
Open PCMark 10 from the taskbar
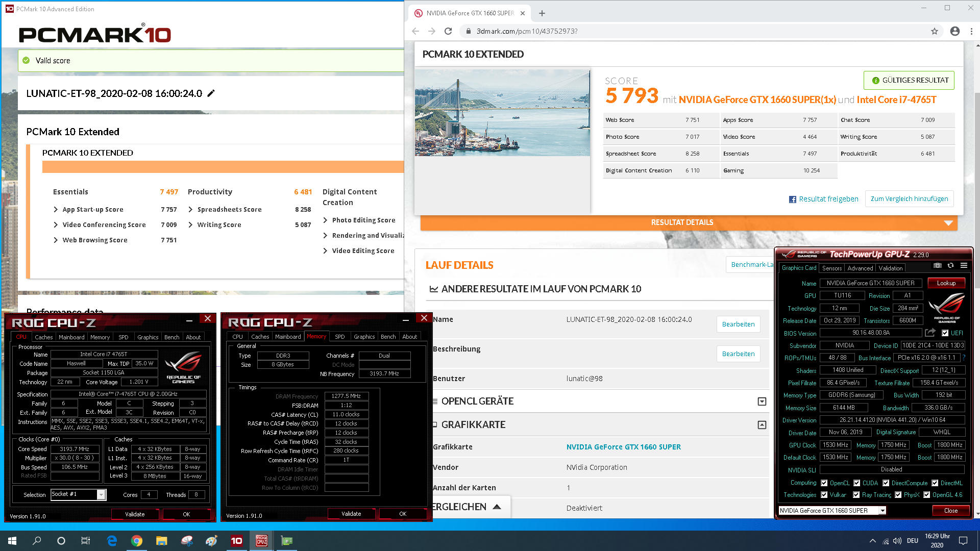237,541
